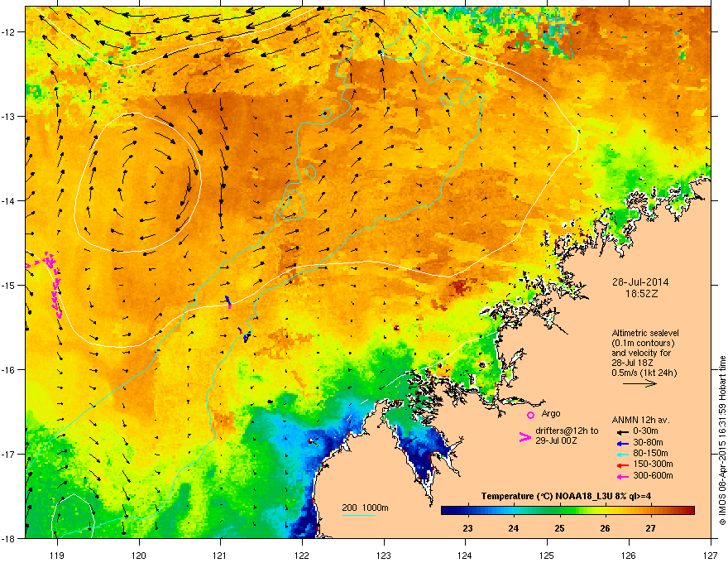Click the cyan 80-150m legend arrow

[x=623, y=454]
